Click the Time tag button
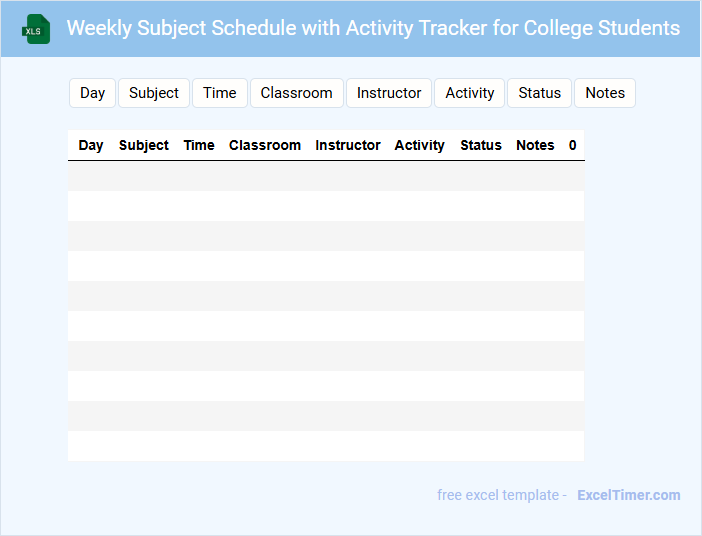702x536 pixels. pyautogui.click(x=220, y=93)
